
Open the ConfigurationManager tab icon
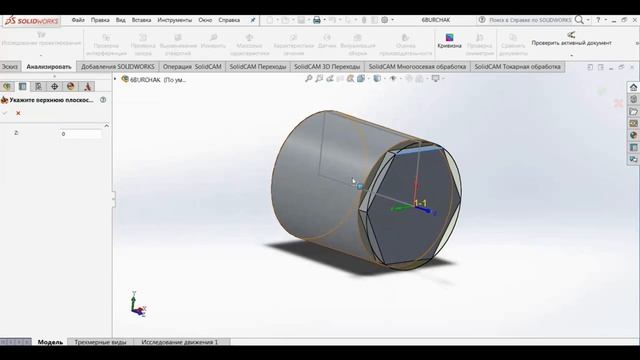[38, 86]
